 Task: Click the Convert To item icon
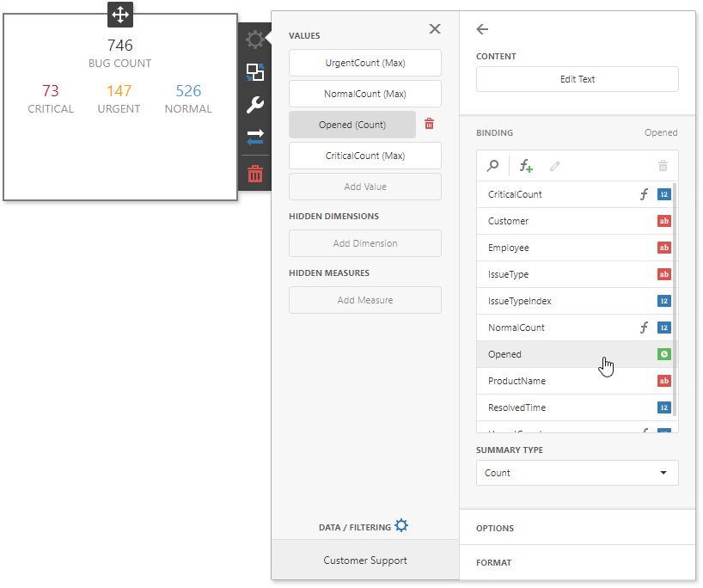(255, 72)
